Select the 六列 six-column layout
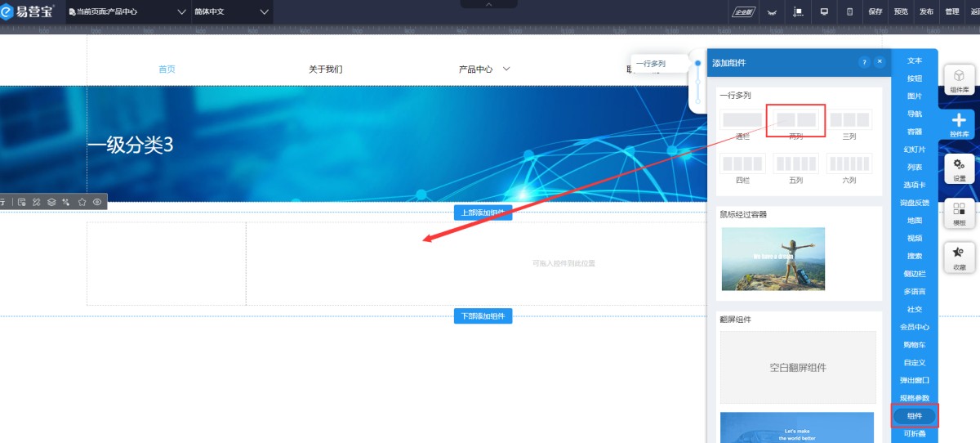Viewport: 980px width, 443px height. [850, 163]
